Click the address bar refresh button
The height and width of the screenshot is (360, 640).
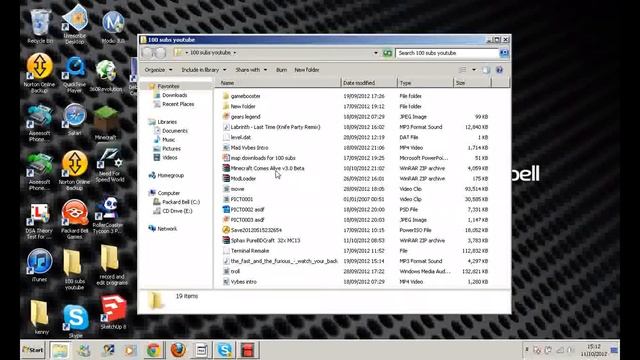(x=387, y=53)
